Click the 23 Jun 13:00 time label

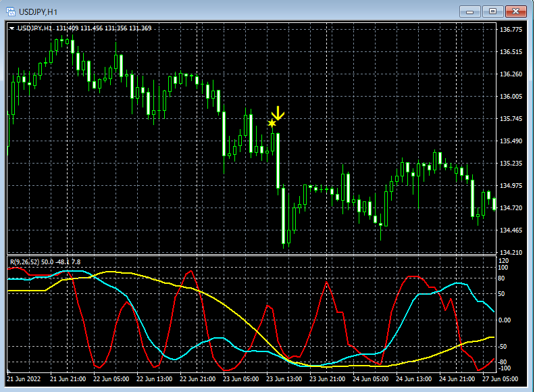tap(284, 379)
